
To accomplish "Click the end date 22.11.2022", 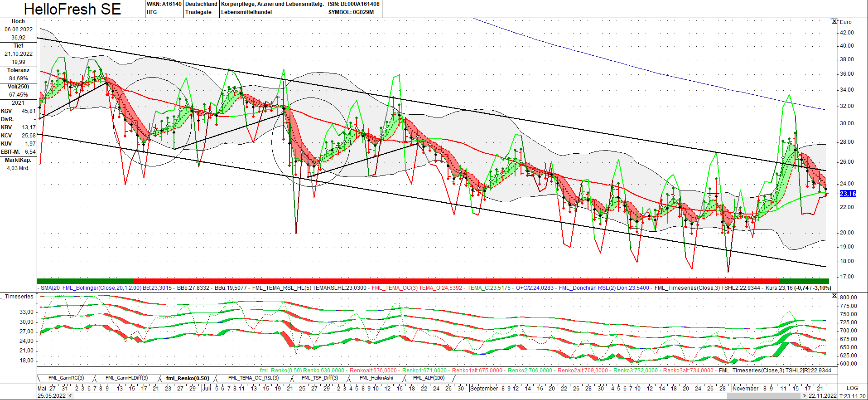I will [823, 396].
